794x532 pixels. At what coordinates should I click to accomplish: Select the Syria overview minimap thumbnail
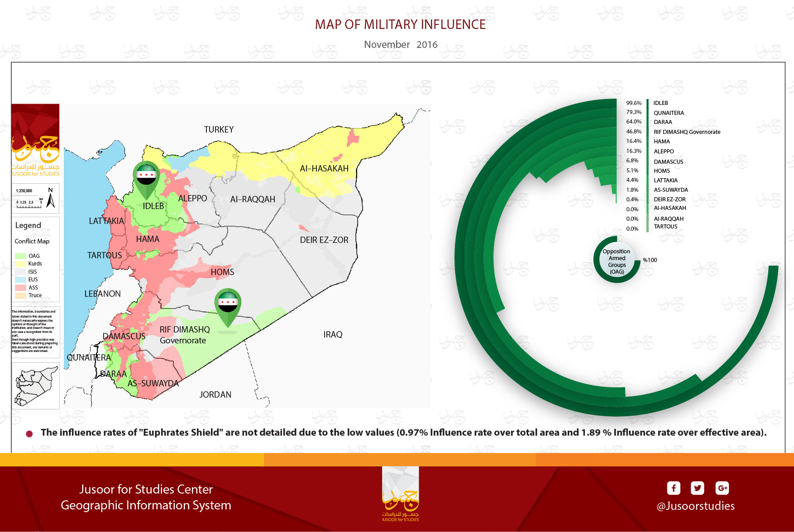(35, 385)
